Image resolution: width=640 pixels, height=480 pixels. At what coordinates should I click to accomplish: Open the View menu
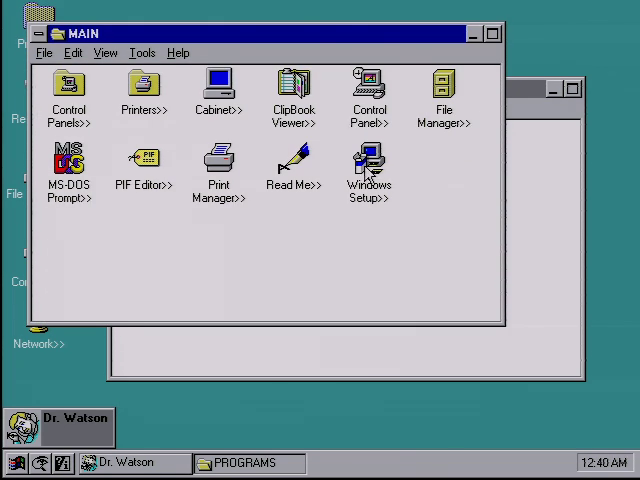[105, 53]
